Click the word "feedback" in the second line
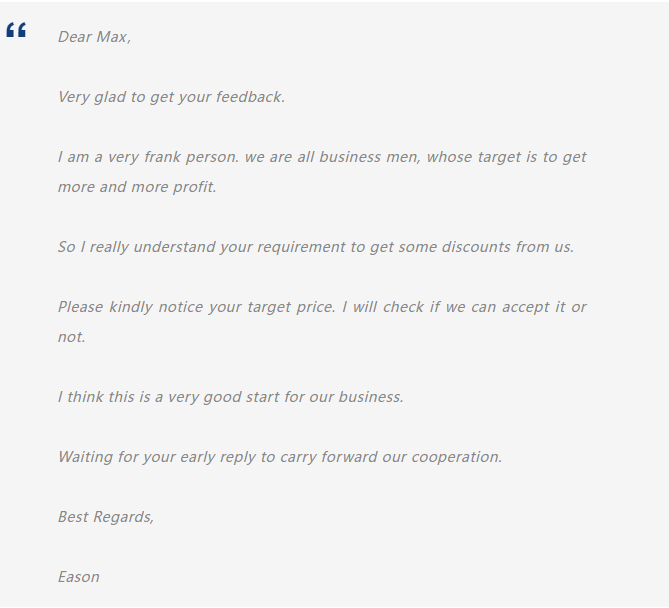 pos(250,97)
